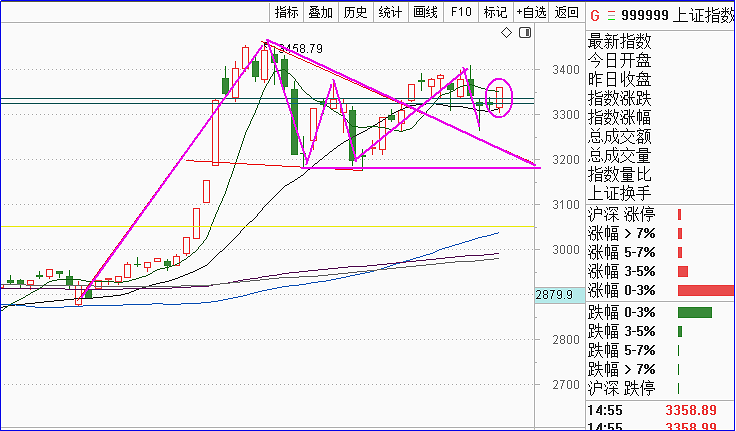Click the 跌幅 5-7% row
The height and width of the screenshot is (431, 736).
661,350
